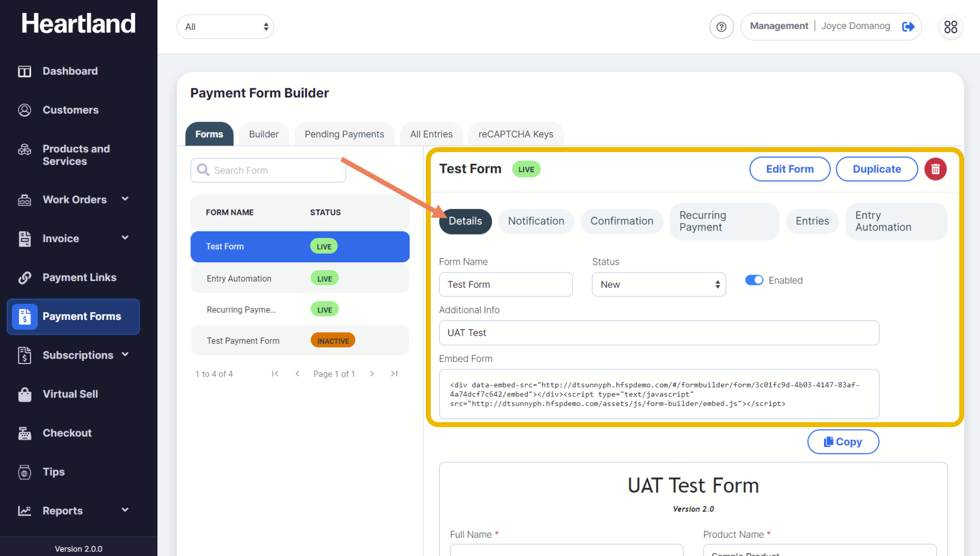
Task: Open Payment Forms in sidebar
Action: [73, 317]
